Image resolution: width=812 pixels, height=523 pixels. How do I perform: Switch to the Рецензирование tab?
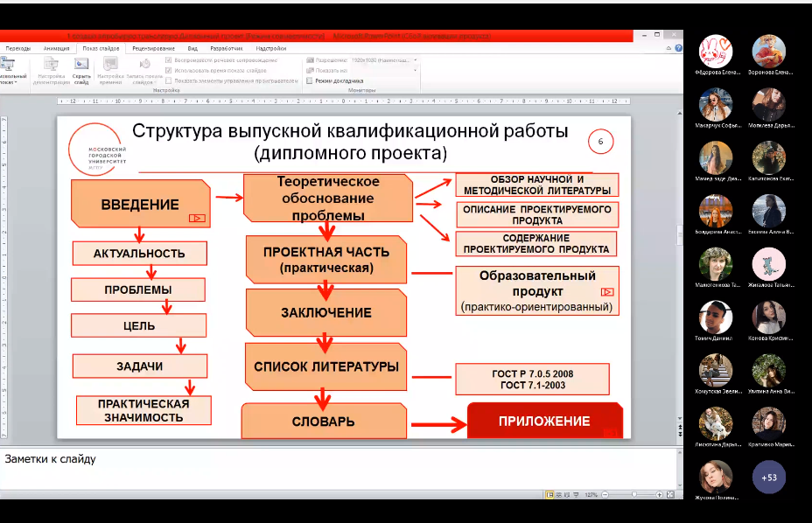[x=153, y=49]
